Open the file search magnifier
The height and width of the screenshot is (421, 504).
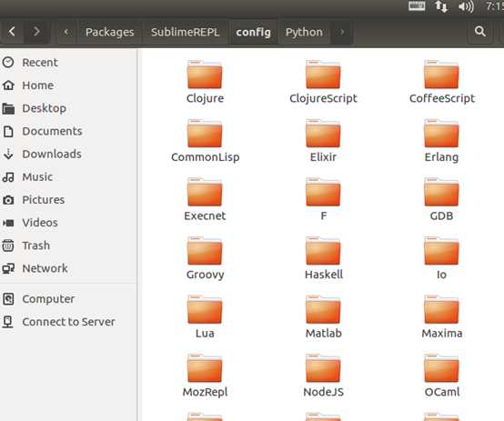[x=480, y=32]
